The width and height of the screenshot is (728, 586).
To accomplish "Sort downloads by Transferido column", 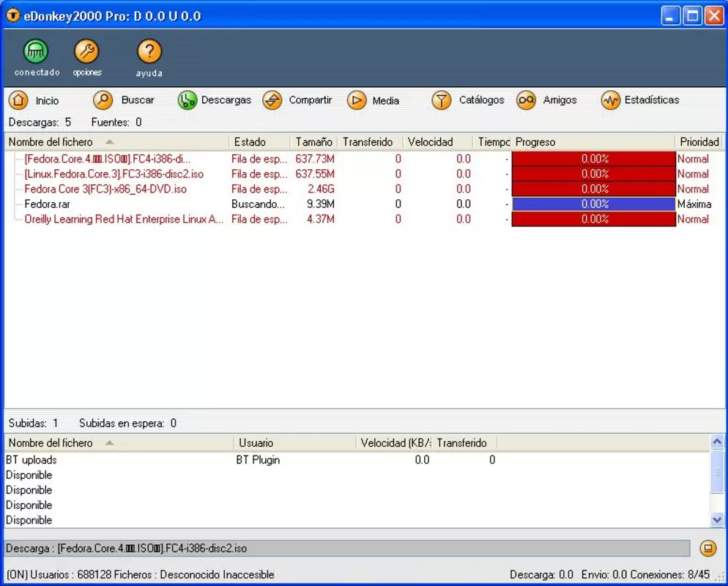I will pyautogui.click(x=370, y=142).
